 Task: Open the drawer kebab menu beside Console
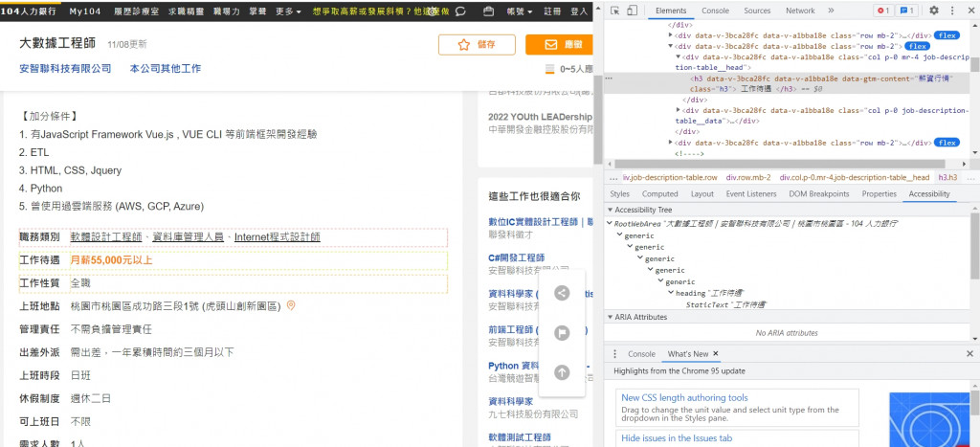(615, 354)
